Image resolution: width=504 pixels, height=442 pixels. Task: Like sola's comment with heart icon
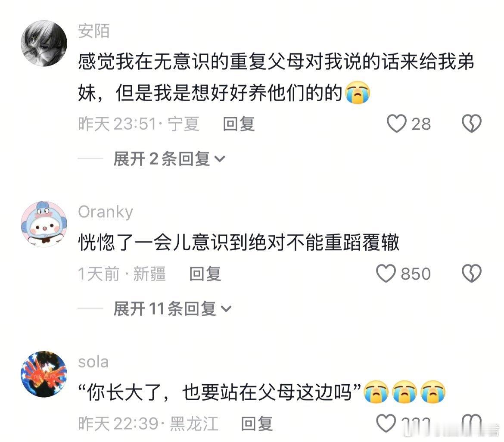(x=386, y=423)
